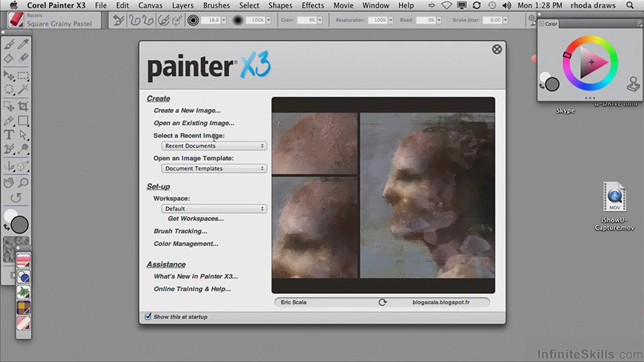Viewport: 644px width, 362px height.
Task: Click the Clone Color stamp icon
Action: tap(633, 84)
